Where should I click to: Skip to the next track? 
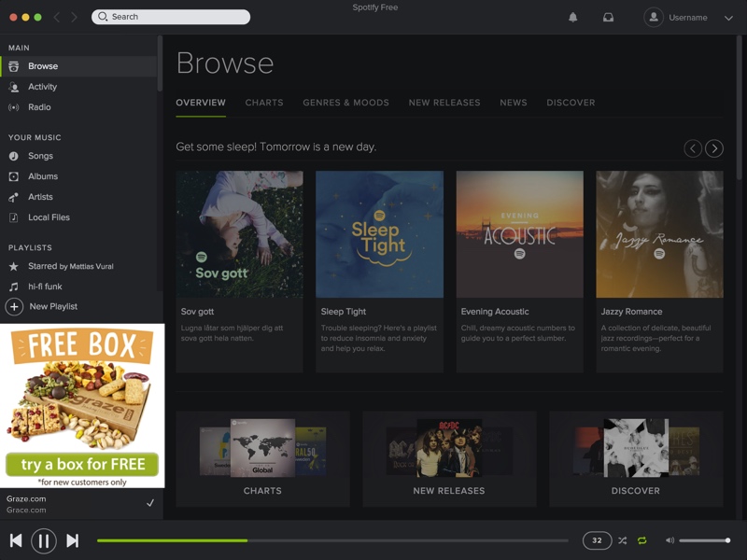click(72, 540)
